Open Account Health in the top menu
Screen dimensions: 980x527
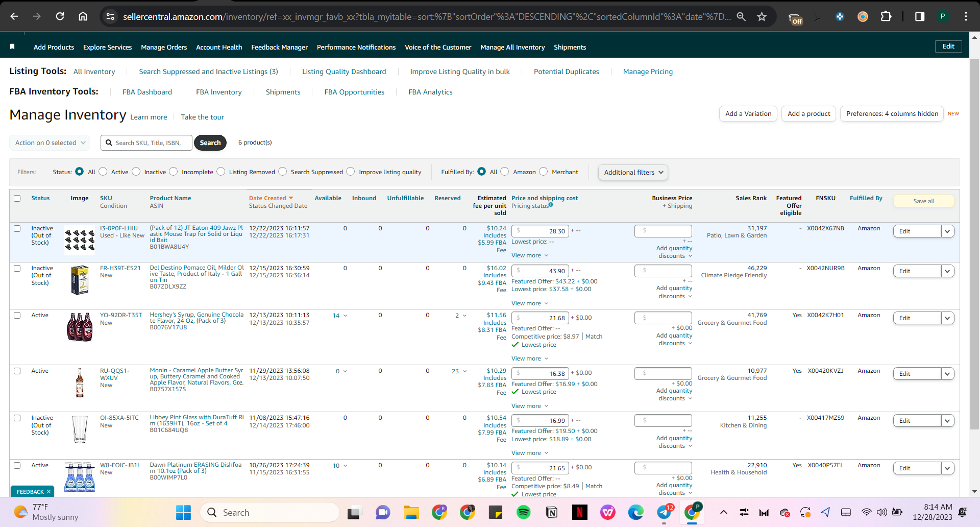(x=219, y=47)
